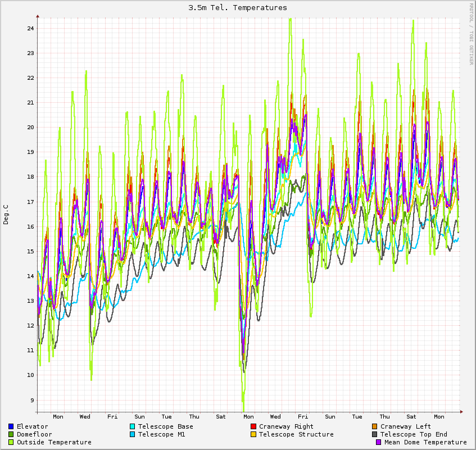Select the orange Craneway Left color box
Viewport: 476px width, 450px height.
[375, 426]
